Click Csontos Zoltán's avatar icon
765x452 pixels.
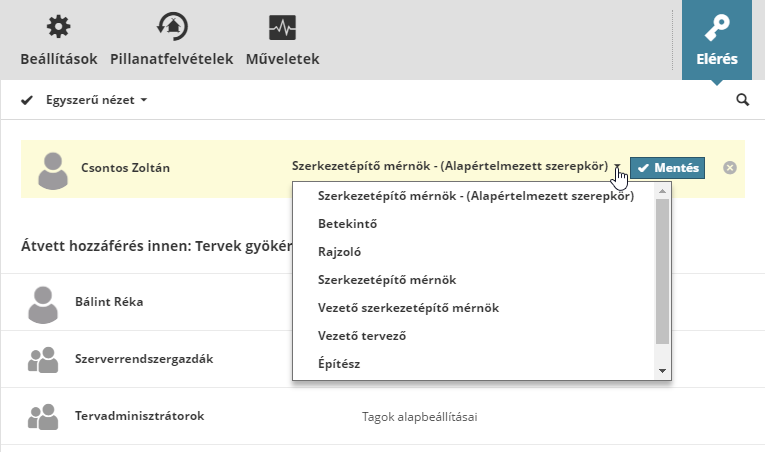click(x=52, y=169)
